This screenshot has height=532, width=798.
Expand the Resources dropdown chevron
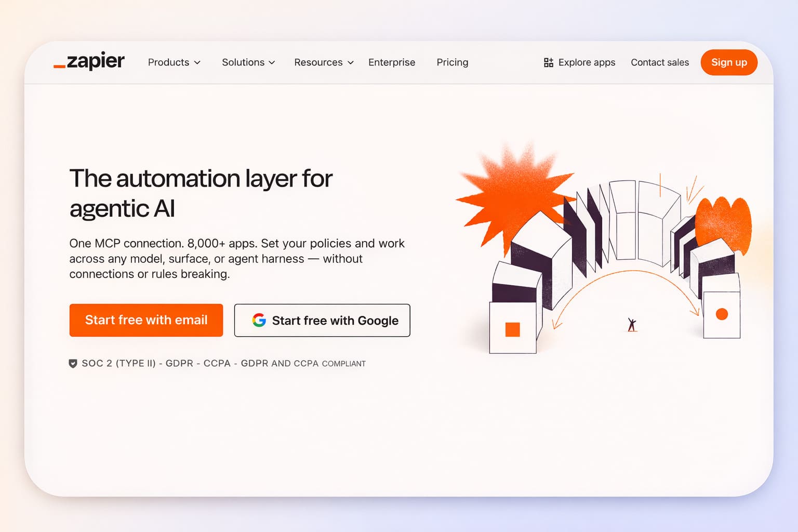tap(351, 62)
